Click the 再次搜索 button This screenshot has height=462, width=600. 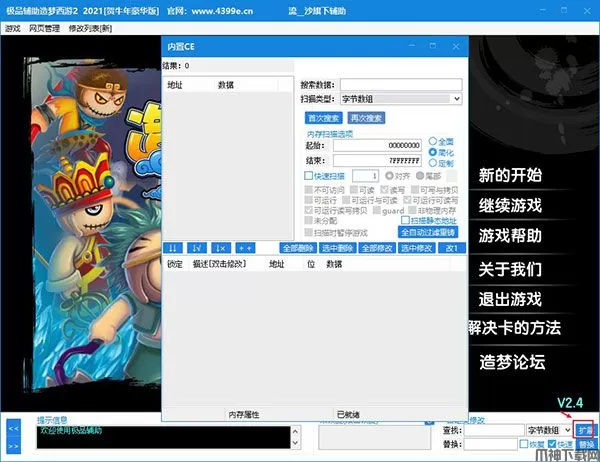coord(366,118)
